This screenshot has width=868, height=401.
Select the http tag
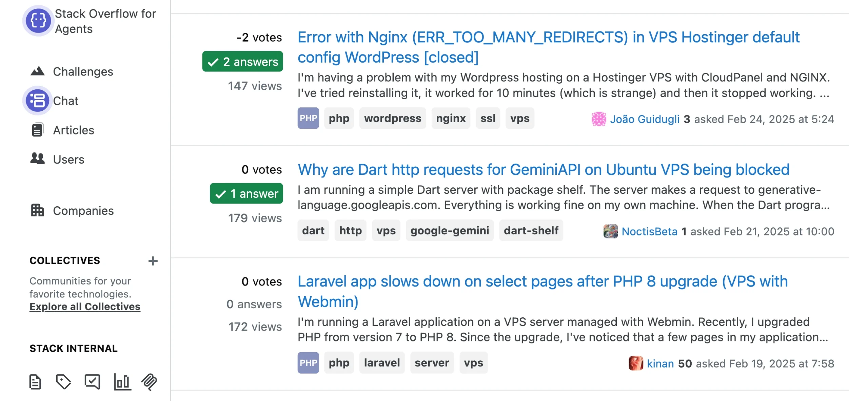[x=351, y=230]
